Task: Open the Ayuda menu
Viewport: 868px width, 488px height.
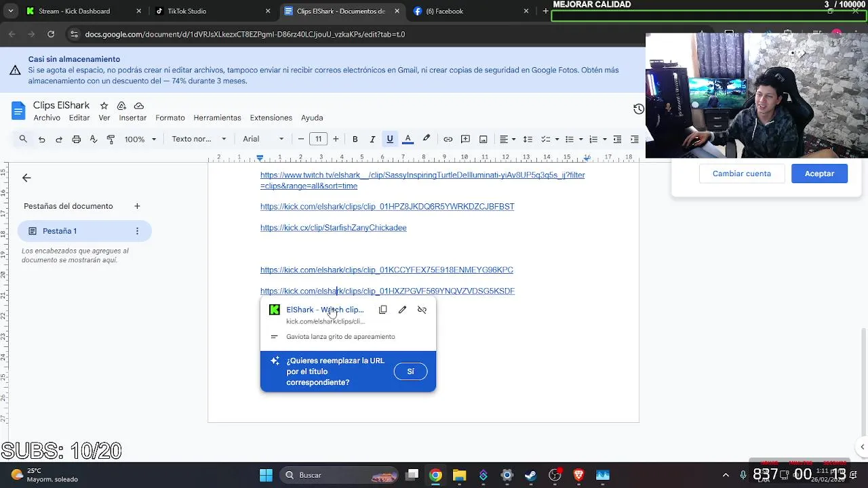Action: pos(312,118)
